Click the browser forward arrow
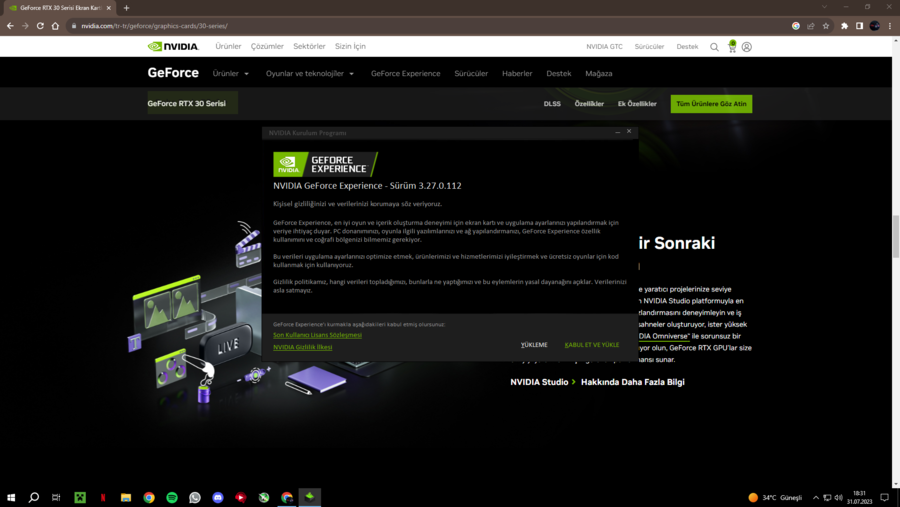 pos(25,26)
